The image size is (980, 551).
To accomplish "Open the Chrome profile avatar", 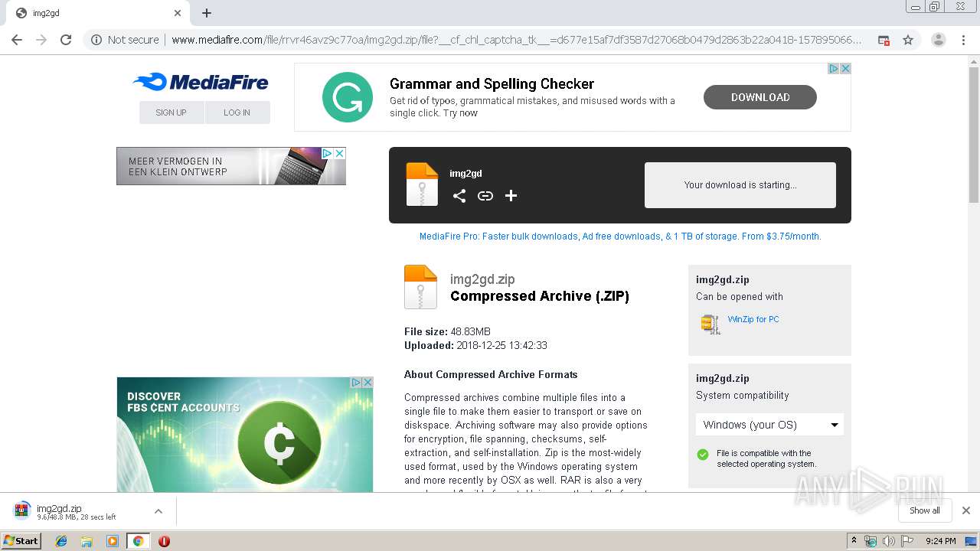I will (939, 40).
